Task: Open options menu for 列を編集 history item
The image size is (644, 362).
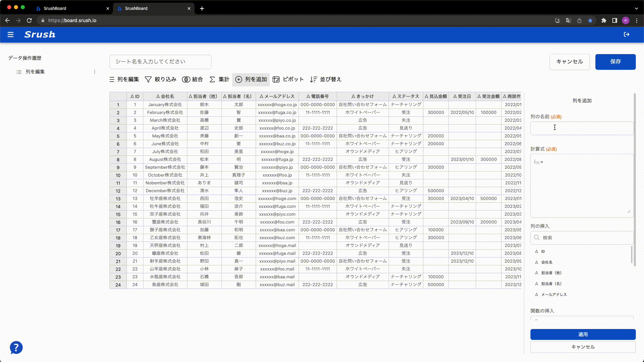Action: coord(95,72)
